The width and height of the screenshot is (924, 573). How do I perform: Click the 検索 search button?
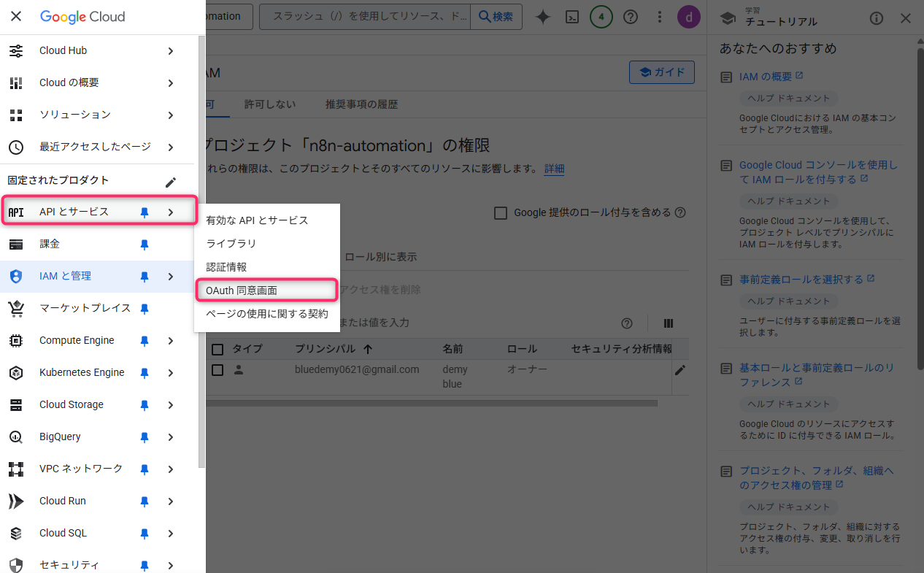click(x=496, y=16)
